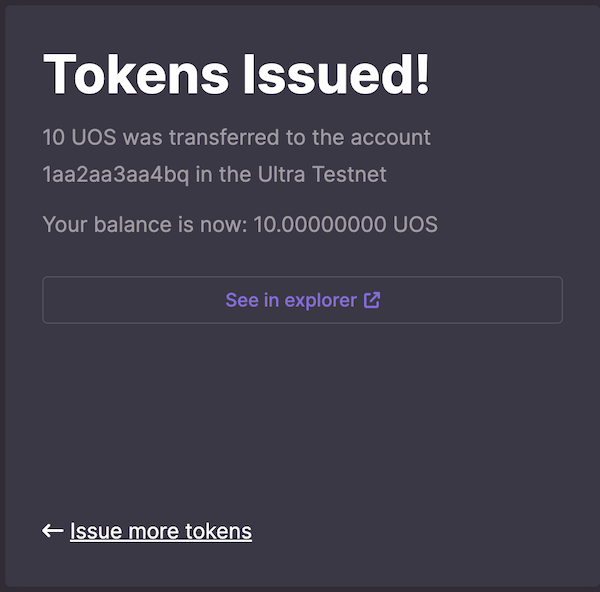This screenshot has height=592, width=600.
Task: Click the Ultra Testnet text
Action: coord(322,175)
